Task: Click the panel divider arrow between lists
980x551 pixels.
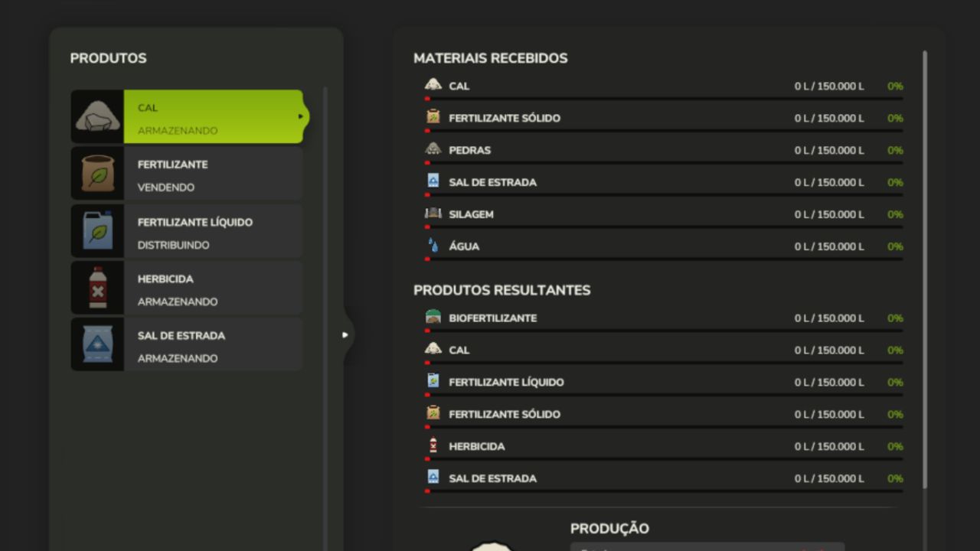Action: coord(345,334)
